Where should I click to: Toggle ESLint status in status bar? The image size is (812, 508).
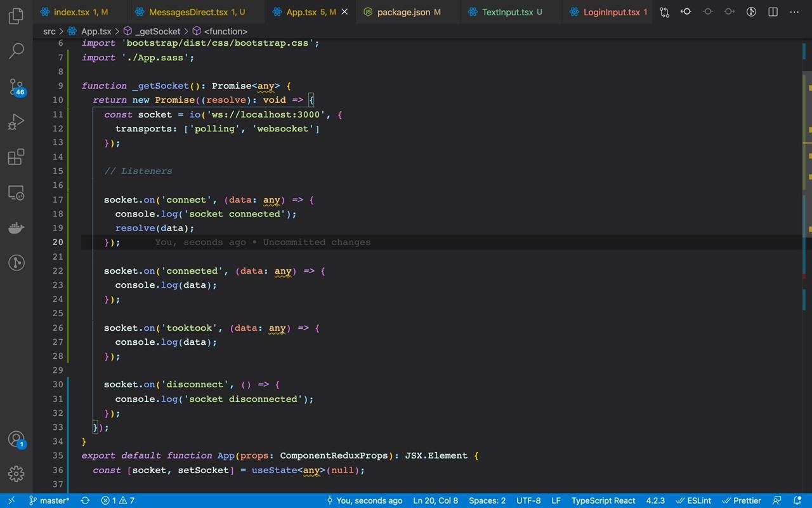point(693,500)
